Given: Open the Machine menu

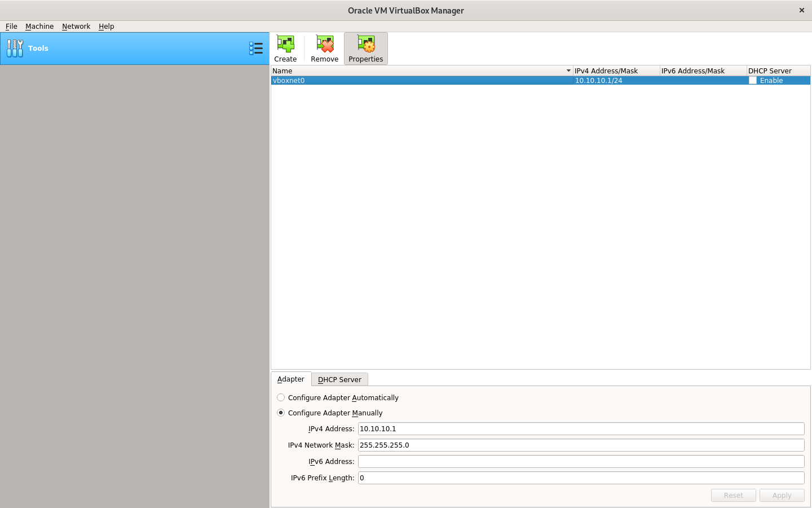Looking at the screenshot, I should [39, 26].
